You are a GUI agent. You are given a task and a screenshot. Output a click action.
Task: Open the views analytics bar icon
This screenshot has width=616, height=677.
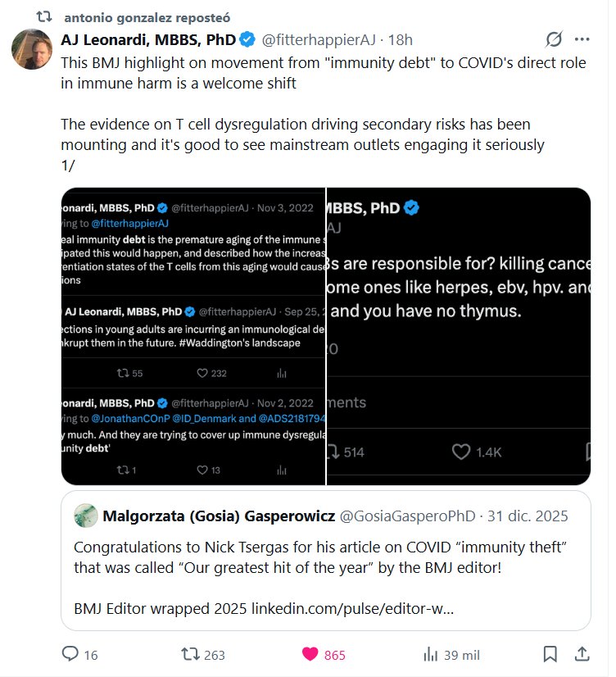[429, 654]
